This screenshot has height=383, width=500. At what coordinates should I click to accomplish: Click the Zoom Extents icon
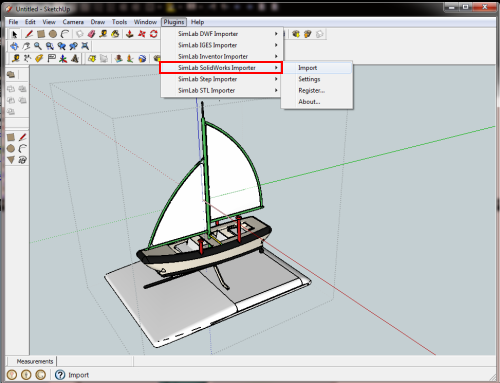[x=85, y=46]
